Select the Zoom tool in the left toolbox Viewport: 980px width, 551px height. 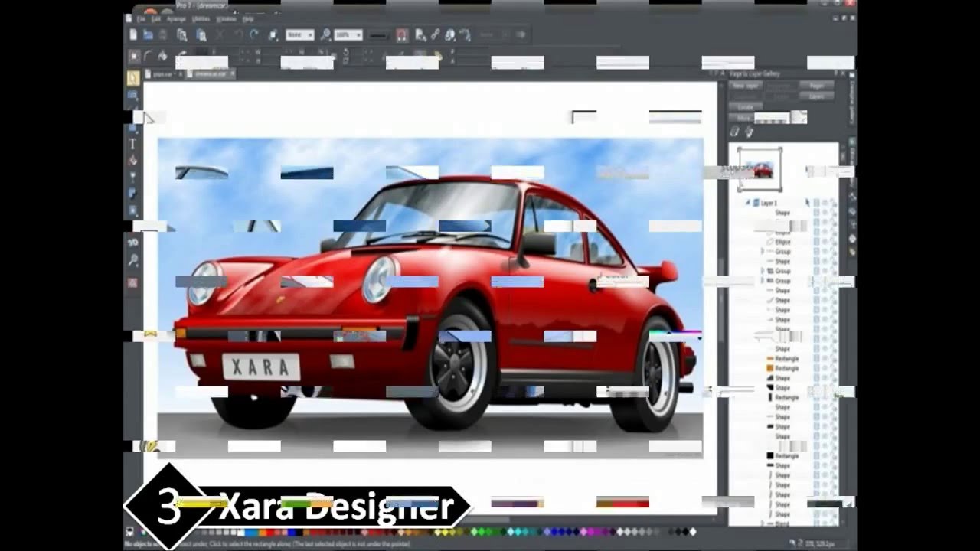pyautogui.click(x=132, y=261)
